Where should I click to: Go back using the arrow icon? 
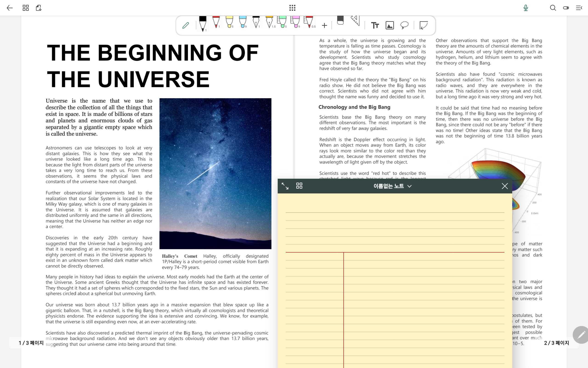[9, 8]
